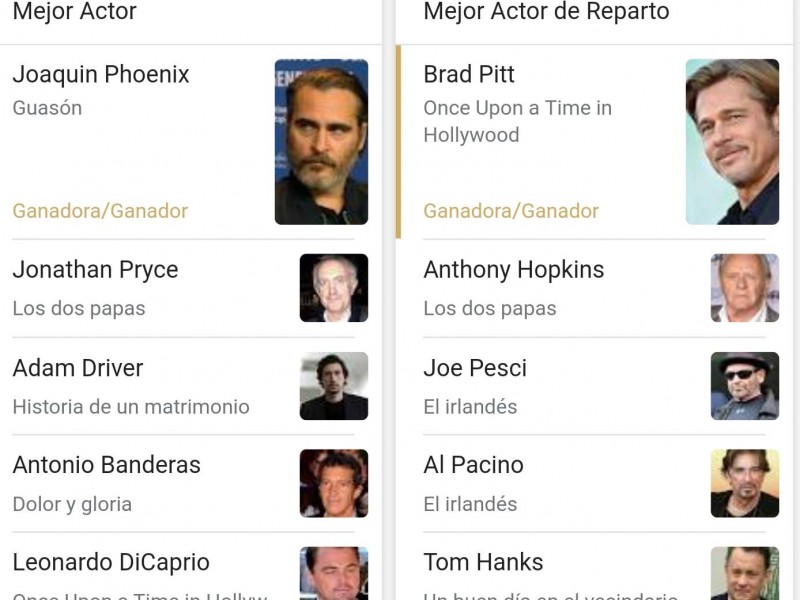Open the Anthony Hopkins nominee entry
800x600 pixels.
click(514, 270)
